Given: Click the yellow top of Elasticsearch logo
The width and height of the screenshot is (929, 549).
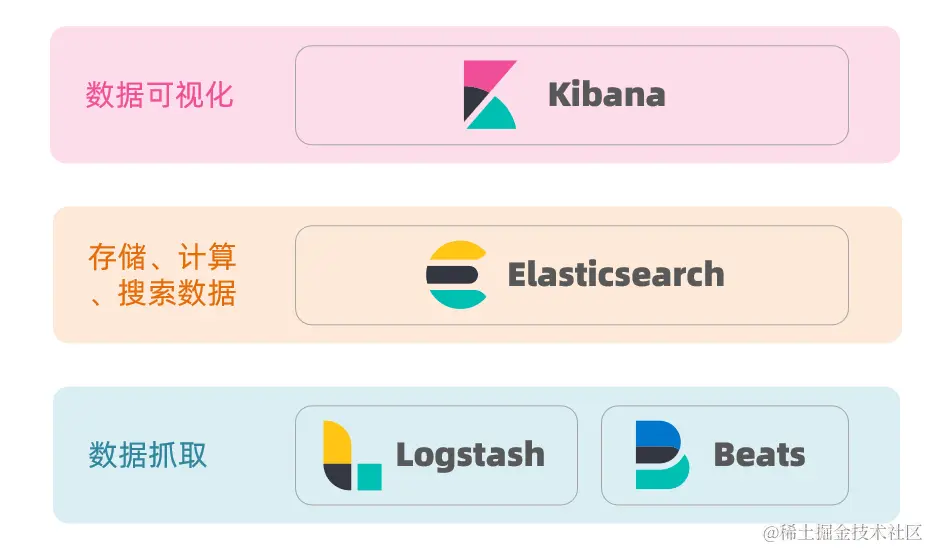Looking at the screenshot, I should point(457,251).
